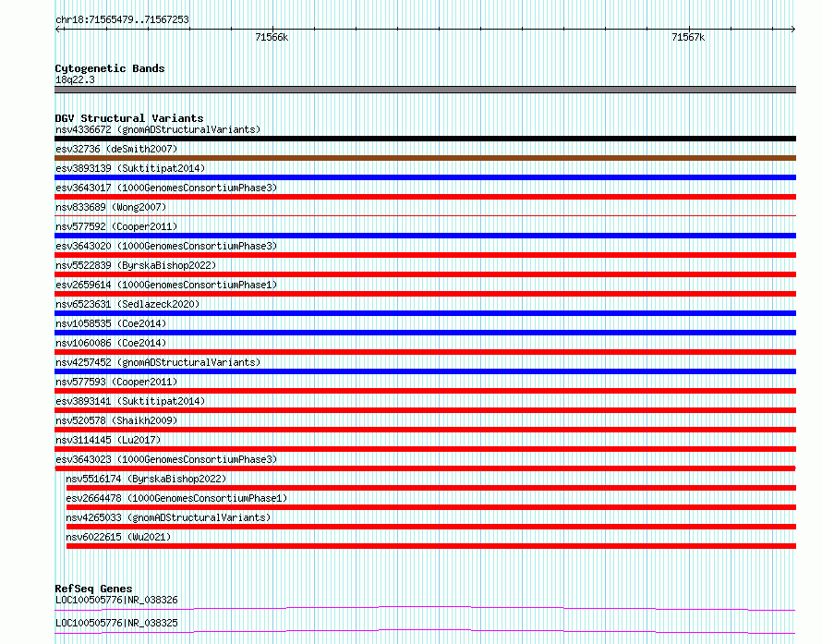Click nsv5522839 ByrskaBishop2022 label
The height and width of the screenshot is (644, 822).
point(136,265)
